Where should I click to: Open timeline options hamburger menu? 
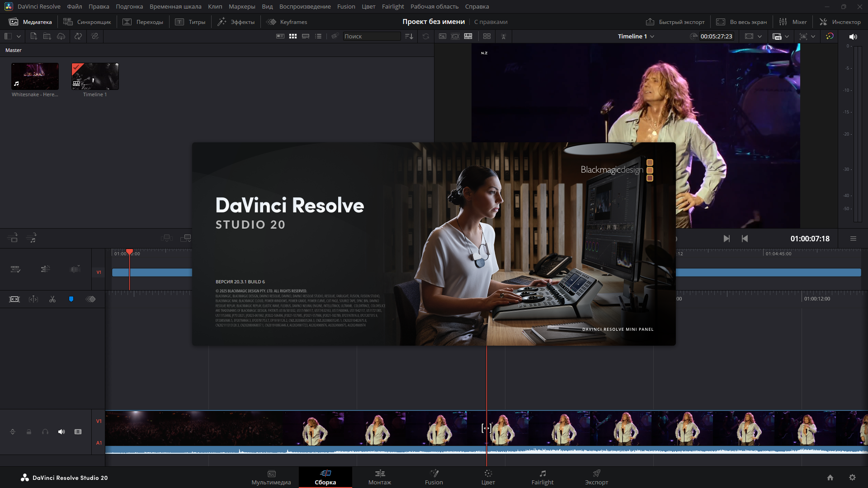pyautogui.click(x=853, y=239)
